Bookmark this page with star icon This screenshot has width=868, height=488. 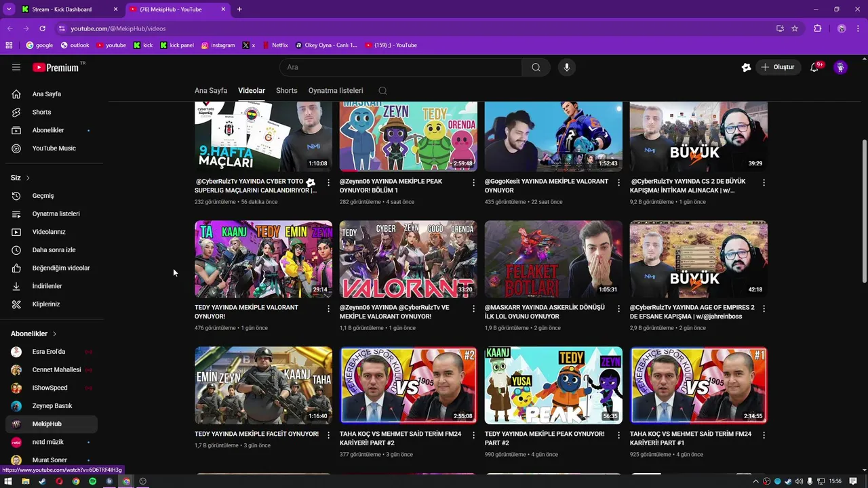click(795, 28)
